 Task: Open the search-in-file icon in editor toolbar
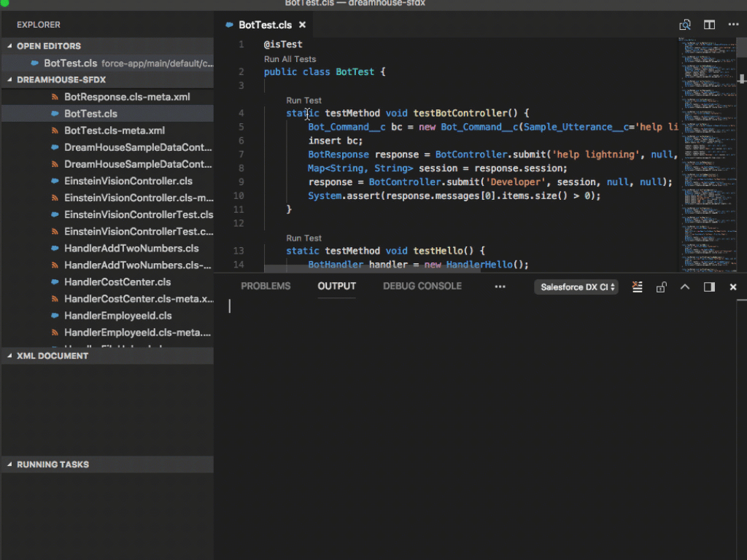pyautogui.click(x=684, y=25)
